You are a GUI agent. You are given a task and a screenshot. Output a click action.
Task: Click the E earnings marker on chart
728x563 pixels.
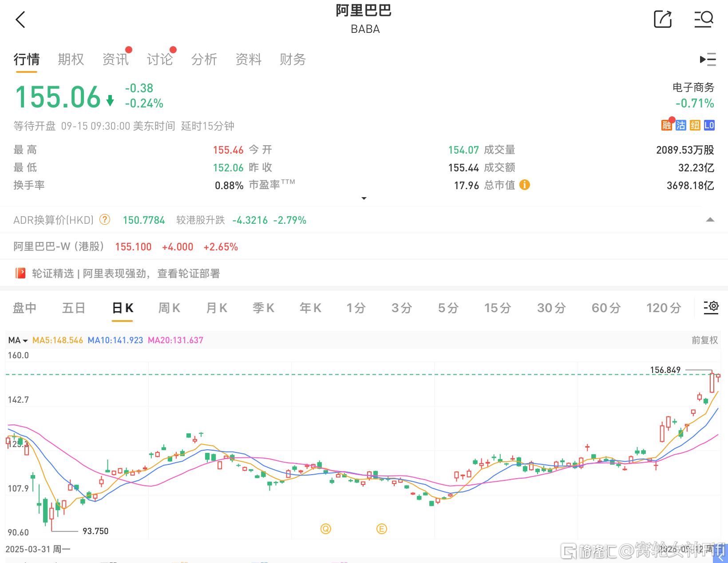tap(381, 529)
